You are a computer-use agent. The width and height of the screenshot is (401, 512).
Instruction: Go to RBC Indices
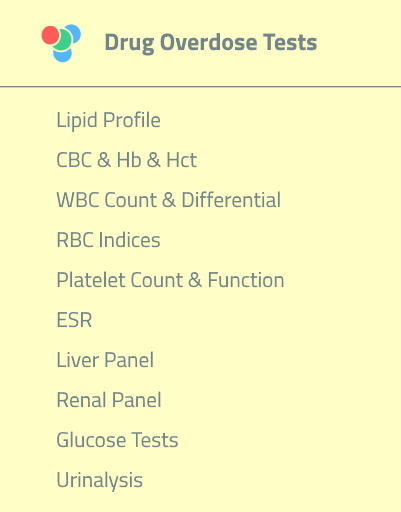click(x=108, y=240)
